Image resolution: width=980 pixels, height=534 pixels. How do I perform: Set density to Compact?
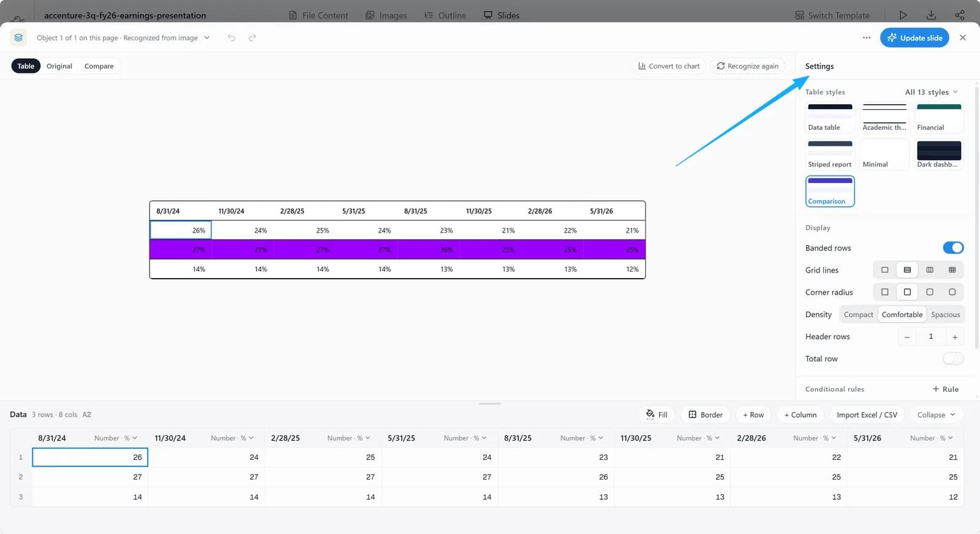pyautogui.click(x=858, y=315)
